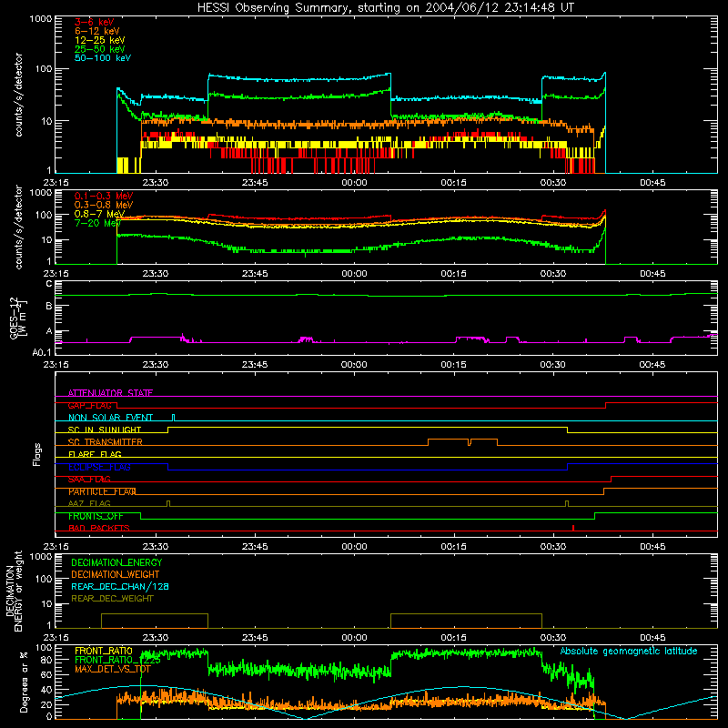Click the red BAD_PACKETS spike marker
The height and width of the screenshot is (728, 728).
click(x=573, y=528)
